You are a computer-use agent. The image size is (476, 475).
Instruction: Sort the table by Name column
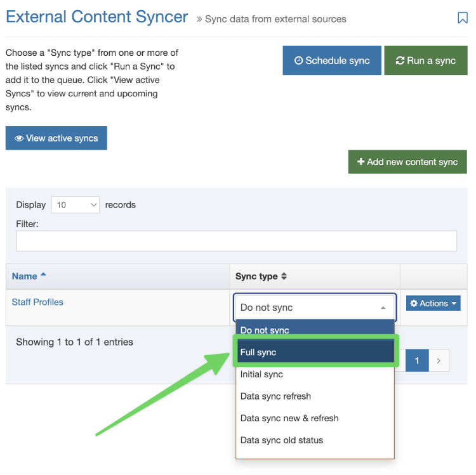pos(29,276)
